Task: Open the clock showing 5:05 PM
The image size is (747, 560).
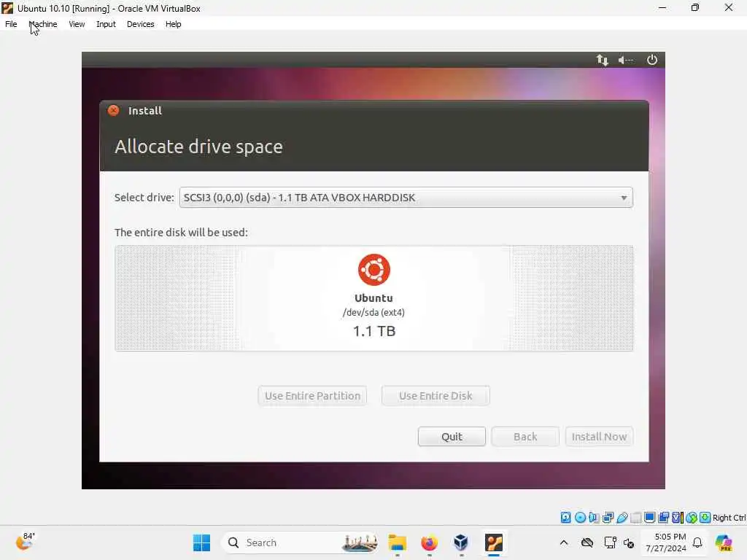Action: (665, 542)
